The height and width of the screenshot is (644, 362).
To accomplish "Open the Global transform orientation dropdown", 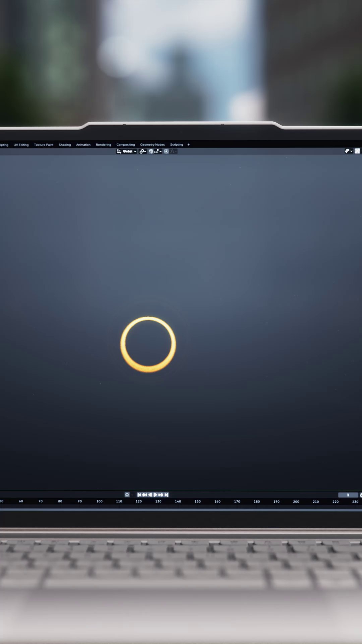I will click(127, 151).
